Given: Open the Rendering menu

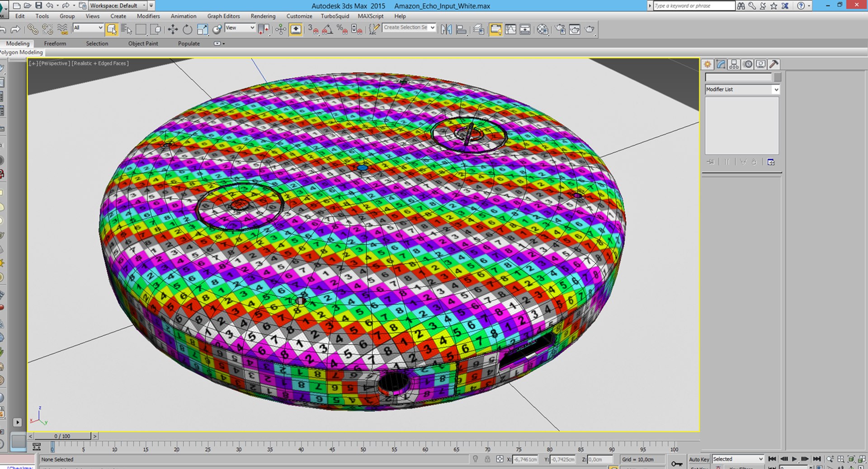Looking at the screenshot, I should coord(263,16).
